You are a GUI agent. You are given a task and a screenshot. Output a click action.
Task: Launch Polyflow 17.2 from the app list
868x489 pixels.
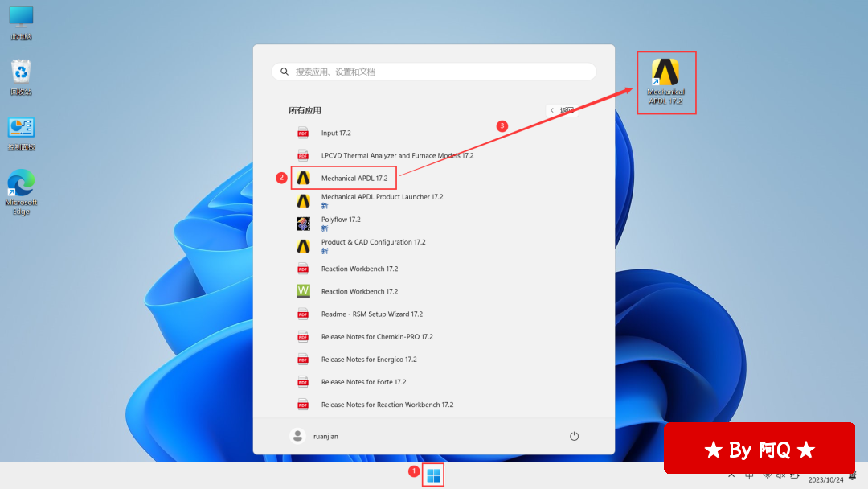[x=341, y=220]
